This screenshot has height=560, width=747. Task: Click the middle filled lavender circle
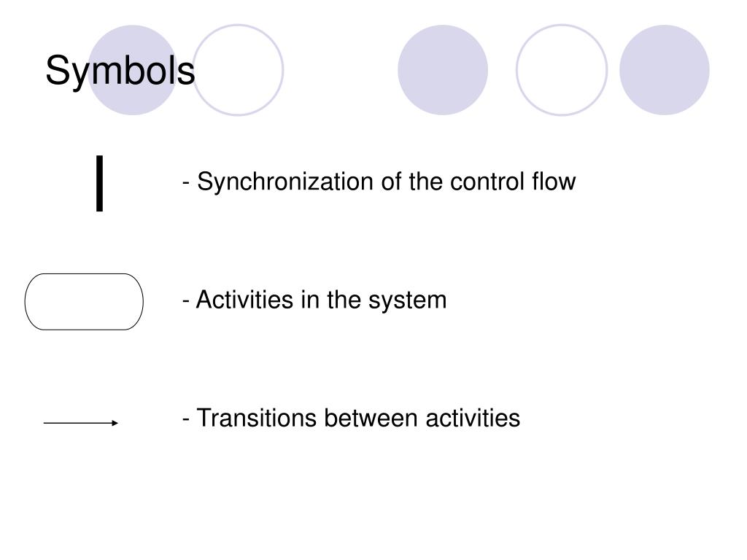443,70
